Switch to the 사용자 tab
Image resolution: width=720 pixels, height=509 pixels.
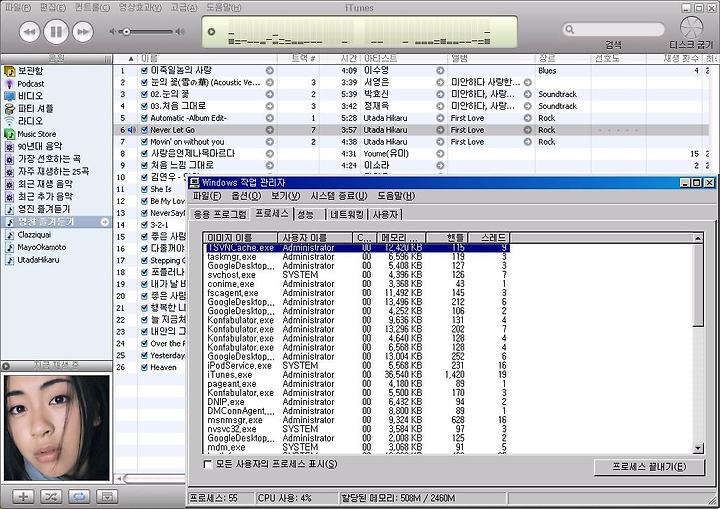pyautogui.click(x=385, y=215)
